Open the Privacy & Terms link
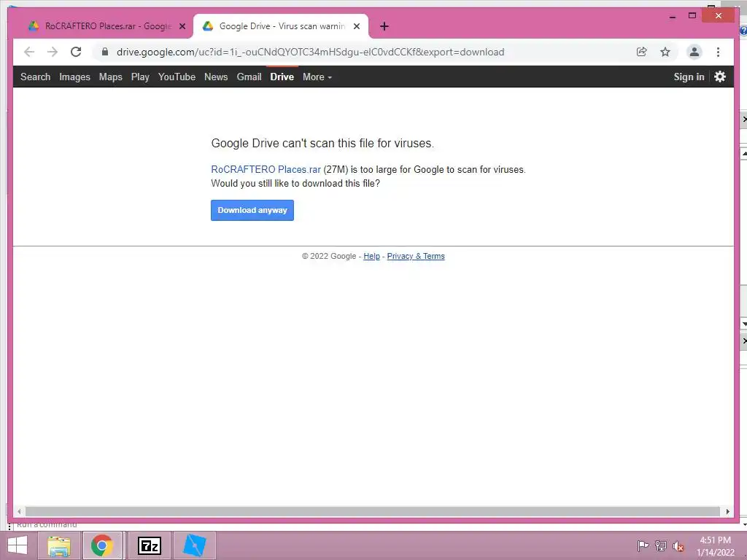 (416, 256)
